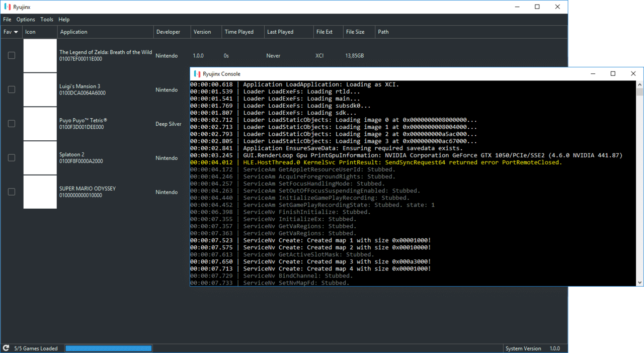Image resolution: width=644 pixels, height=353 pixels.
Task: Click Never in Last Played cell
Action: pyautogui.click(x=273, y=56)
